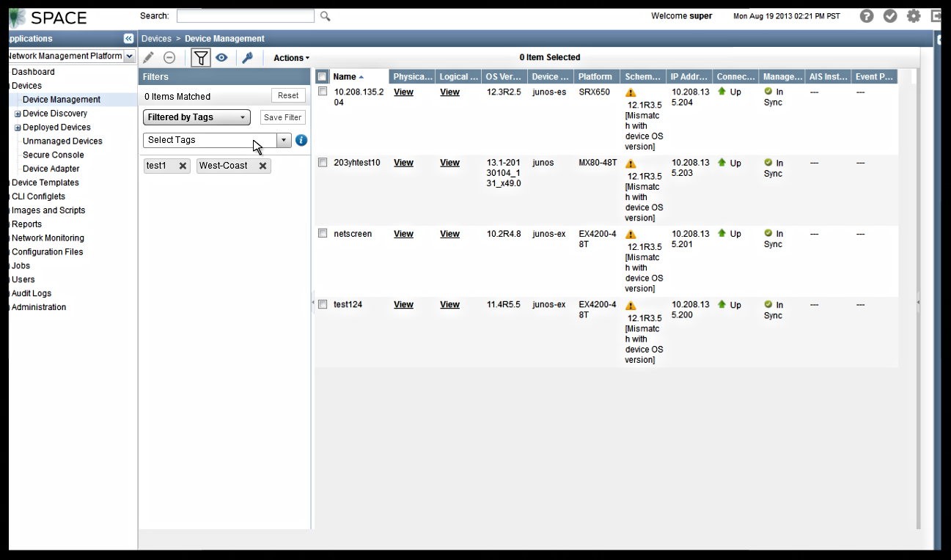Click the IP Address column header
This screenshot has width=951, height=560.
tap(689, 77)
